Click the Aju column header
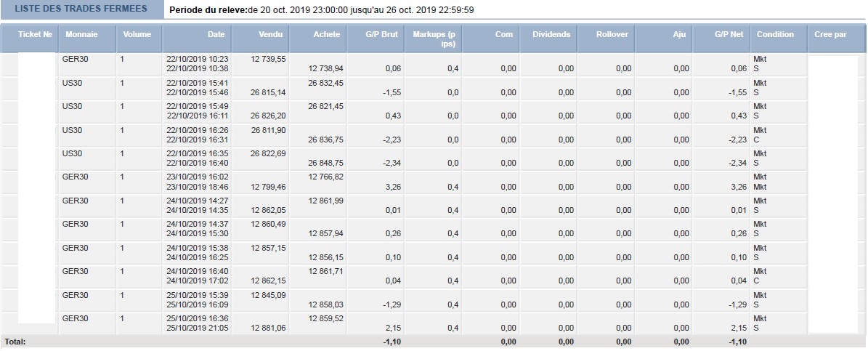 (x=664, y=39)
